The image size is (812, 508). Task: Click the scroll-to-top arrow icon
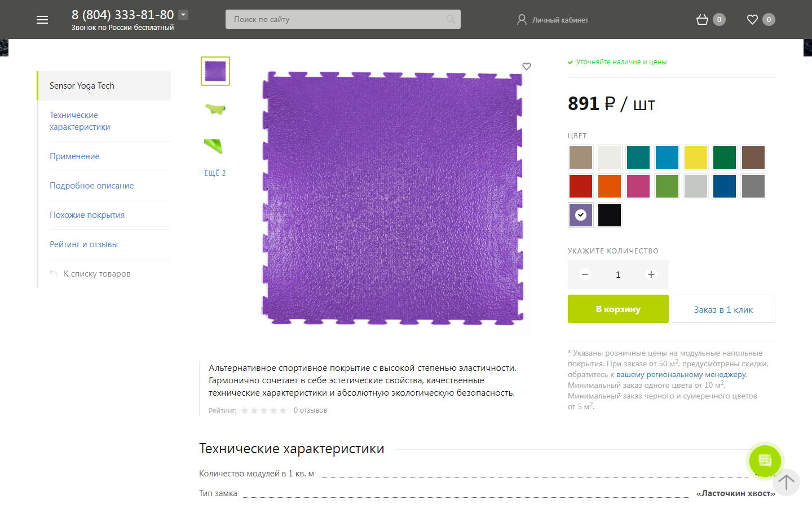(x=786, y=482)
